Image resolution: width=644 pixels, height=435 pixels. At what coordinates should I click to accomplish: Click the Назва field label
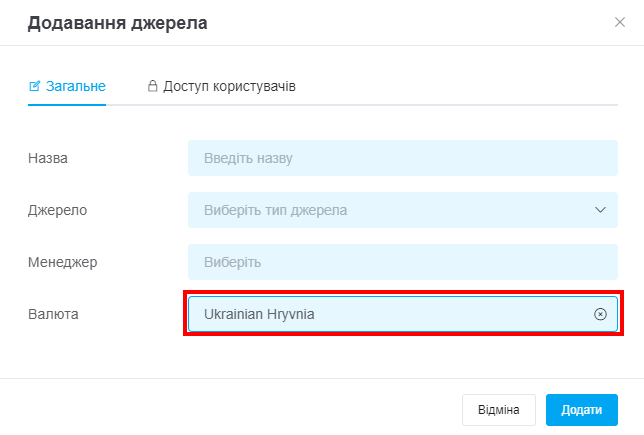pyautogui.click(x=48, y=158)
